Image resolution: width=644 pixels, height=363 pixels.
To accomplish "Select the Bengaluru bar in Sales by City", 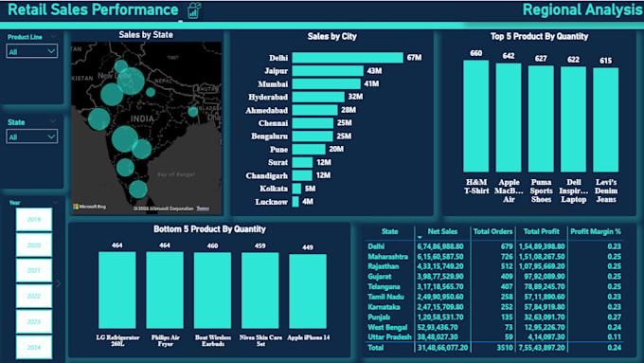I will coord(313,136).
